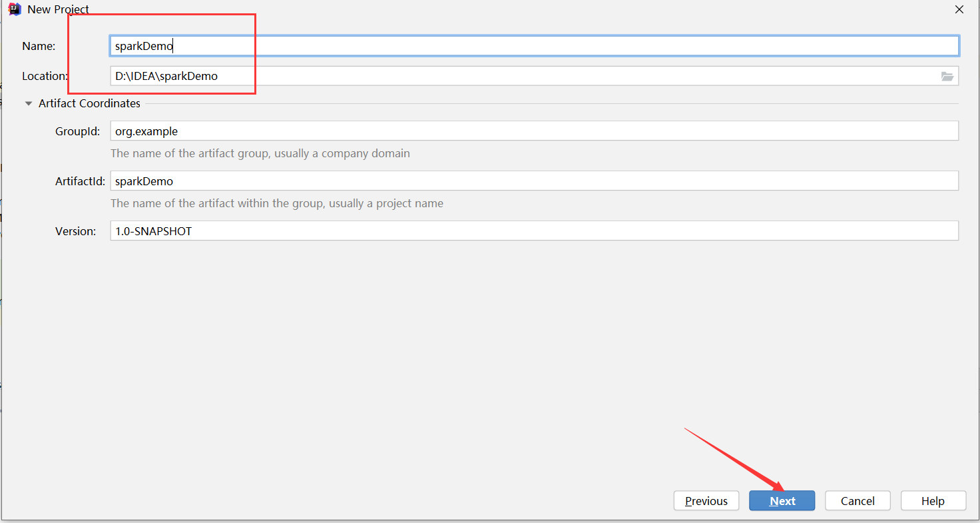Viewport: 980px width, 523px height.
Task: Open Help for the dialog
Action: click(x=933, y=501)
